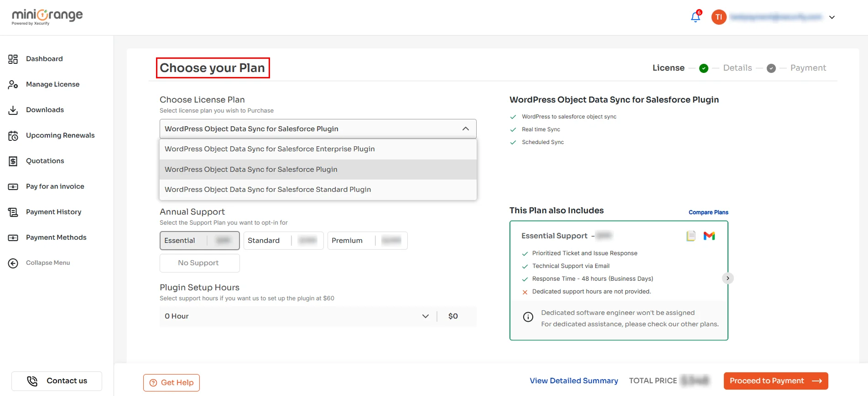Choose No Support option
The height and width of the screenshot is (396, 868).
point(200,263)
